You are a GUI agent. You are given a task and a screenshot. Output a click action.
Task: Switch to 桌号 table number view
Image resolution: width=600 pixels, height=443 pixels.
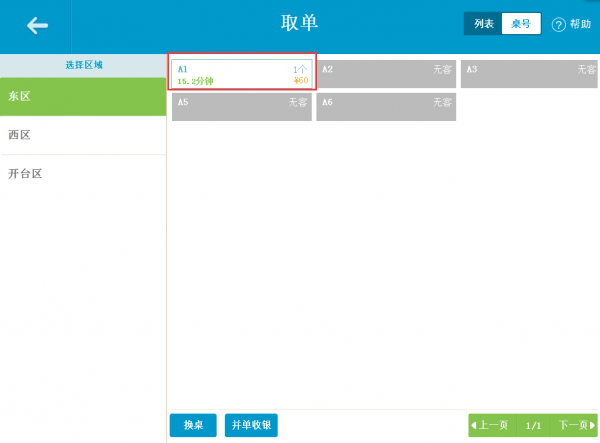pyautogui.click(x=521, y=24)
